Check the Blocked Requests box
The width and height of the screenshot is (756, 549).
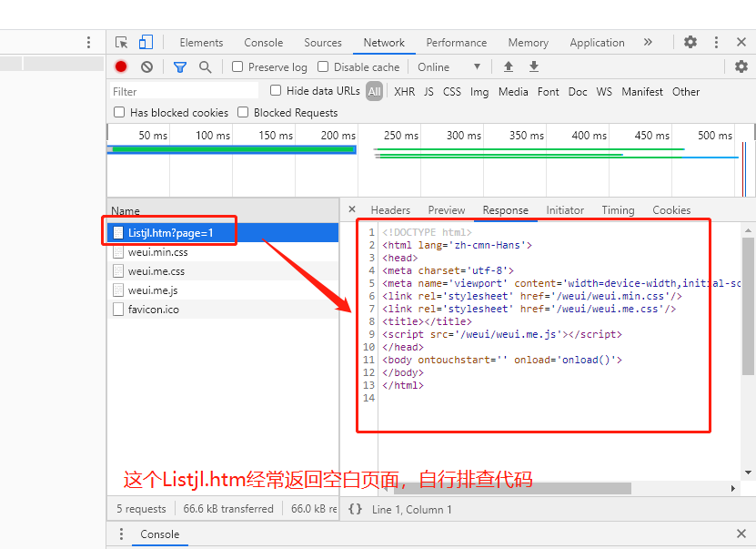tap(243, 112)
